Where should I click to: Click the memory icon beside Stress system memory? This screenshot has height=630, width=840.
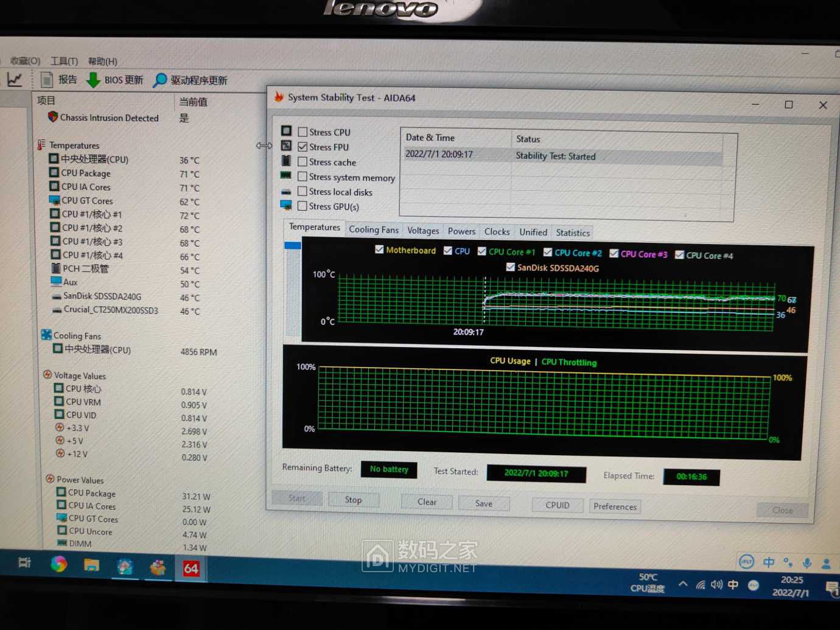[x=285, y=176]
